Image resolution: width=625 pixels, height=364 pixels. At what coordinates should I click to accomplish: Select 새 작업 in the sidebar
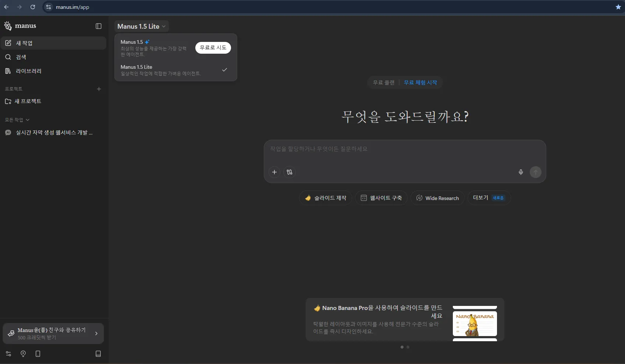tap(24, 43)
